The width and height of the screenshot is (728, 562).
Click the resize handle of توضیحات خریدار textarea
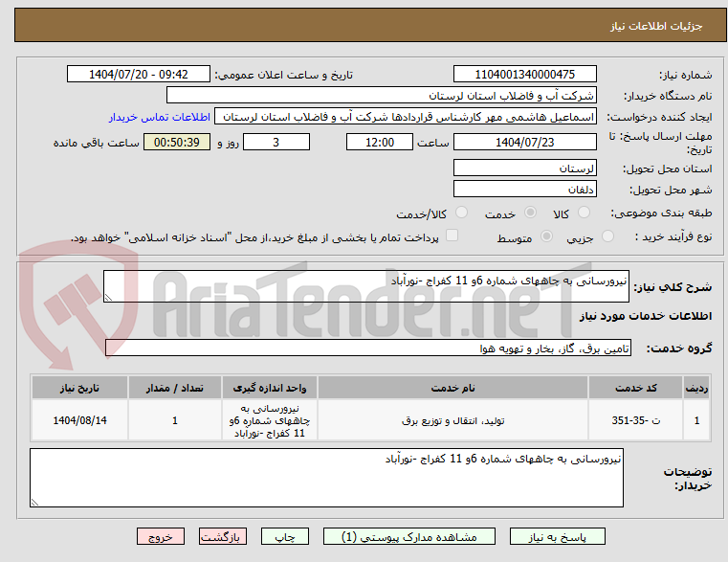[x=34, y=502]
